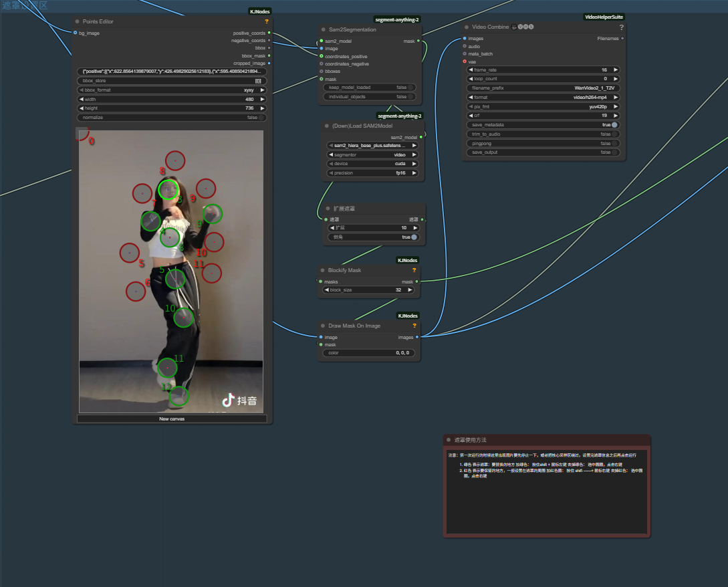Click the KJNodes badge above Points Editor
Image resolution: width=728 pixels, height=587 pixels.
pos(259,11)
